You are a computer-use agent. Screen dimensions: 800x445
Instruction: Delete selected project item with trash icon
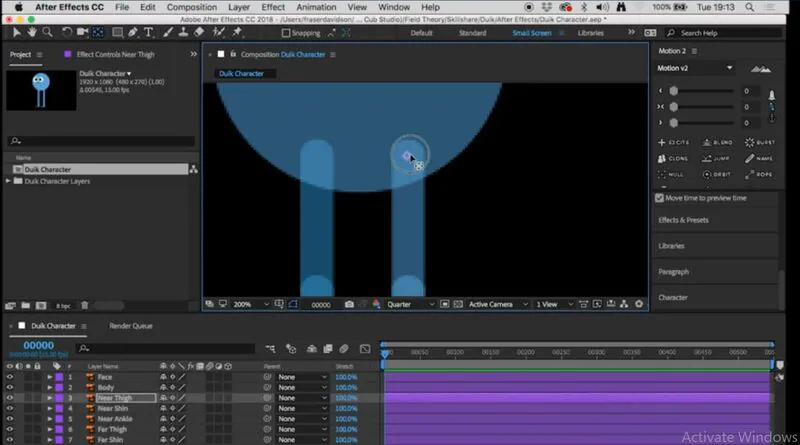tap(85, 305)
